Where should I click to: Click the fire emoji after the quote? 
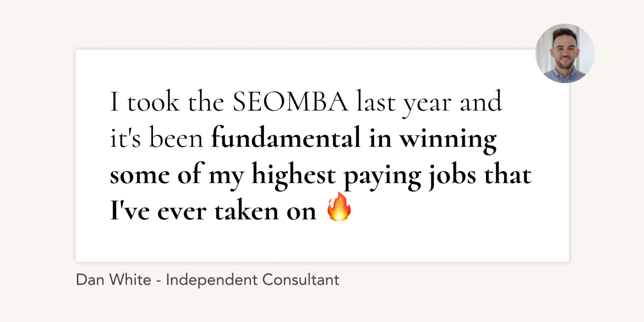point(339,207)
